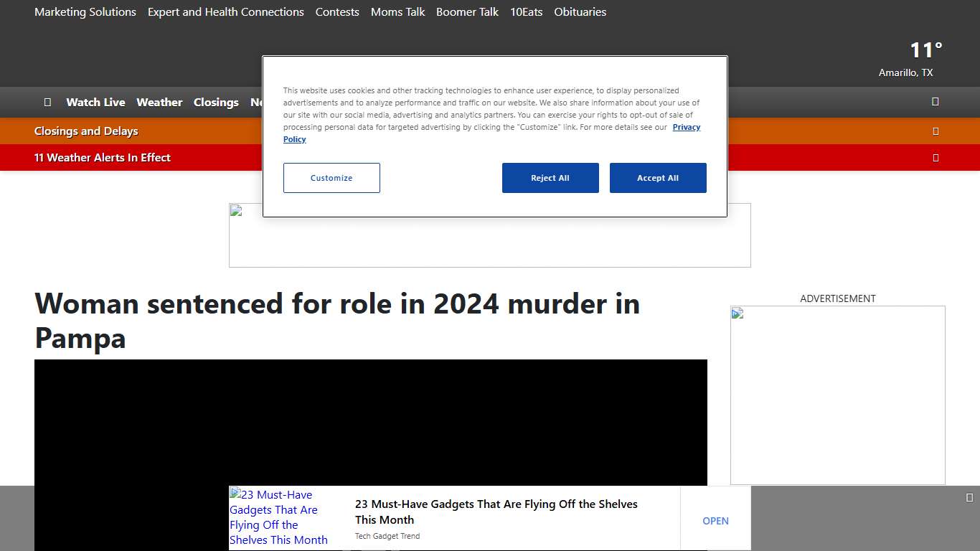Expand the Closings and Delays banner arrow
Screen dimensions: 980x551
pos(935,131)
